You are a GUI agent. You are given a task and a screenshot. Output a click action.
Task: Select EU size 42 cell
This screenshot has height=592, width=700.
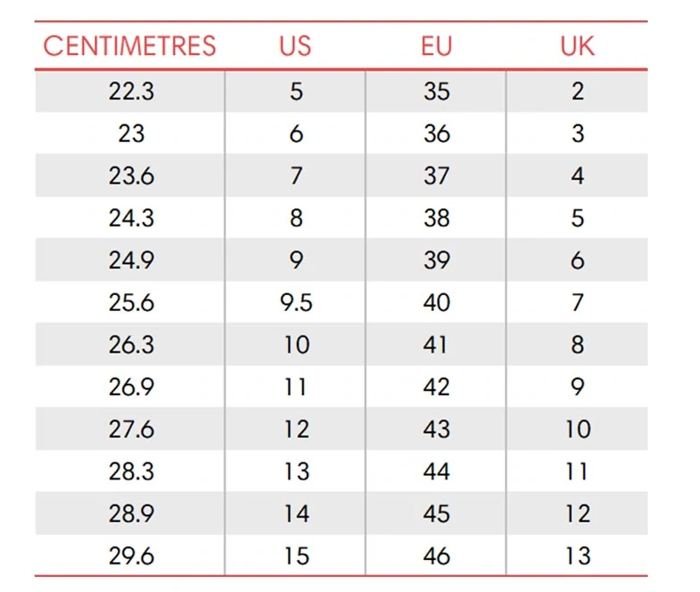click(436, 387)
